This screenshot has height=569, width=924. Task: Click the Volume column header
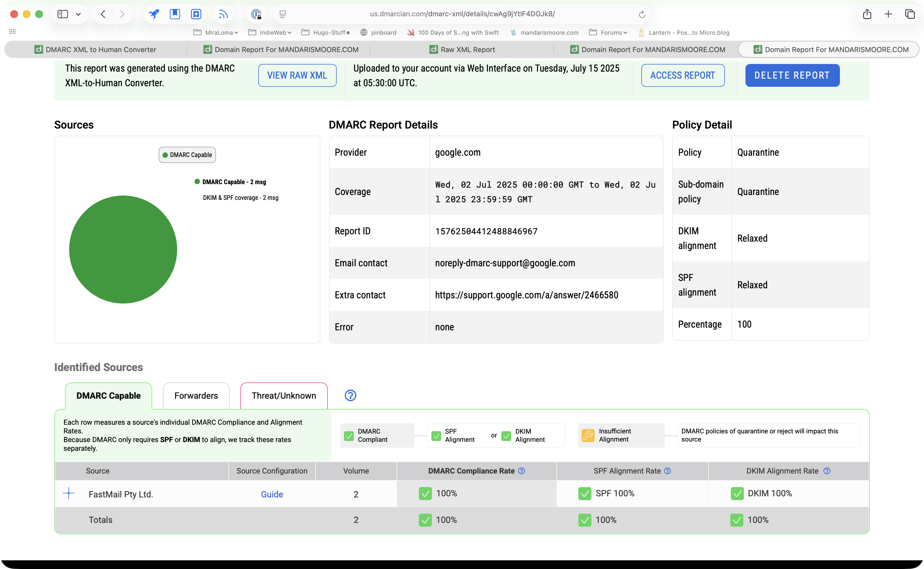coord(356,471)
